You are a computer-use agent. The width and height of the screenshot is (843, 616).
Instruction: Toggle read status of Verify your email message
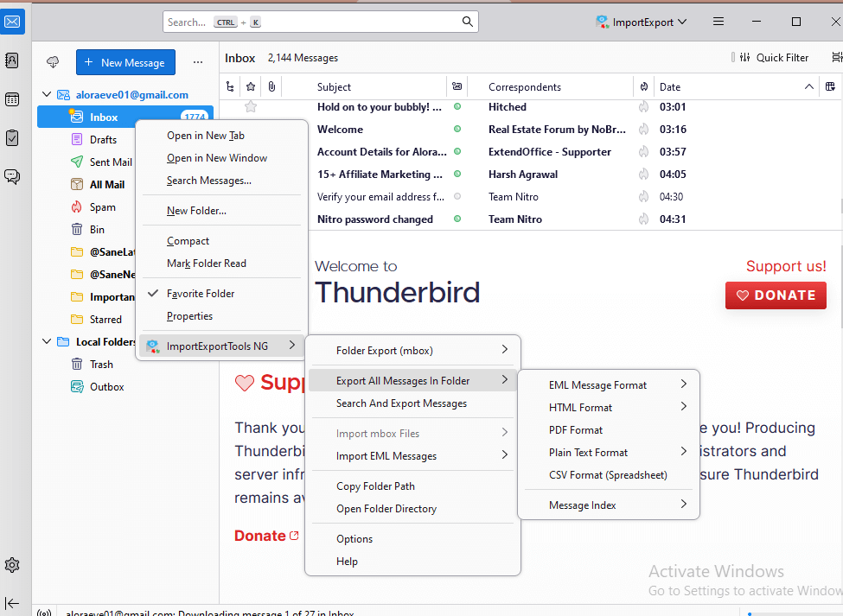click(x=457, y=197)
